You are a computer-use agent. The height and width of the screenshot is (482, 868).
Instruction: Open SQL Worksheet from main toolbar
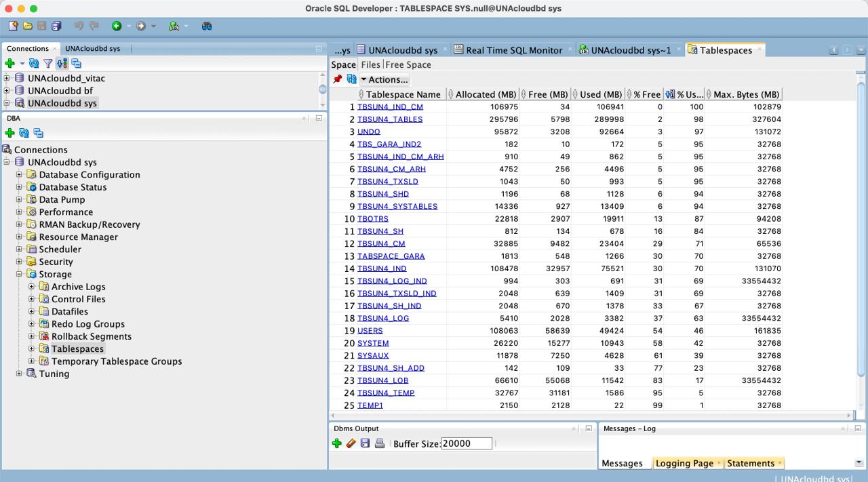tap(174, 26)
